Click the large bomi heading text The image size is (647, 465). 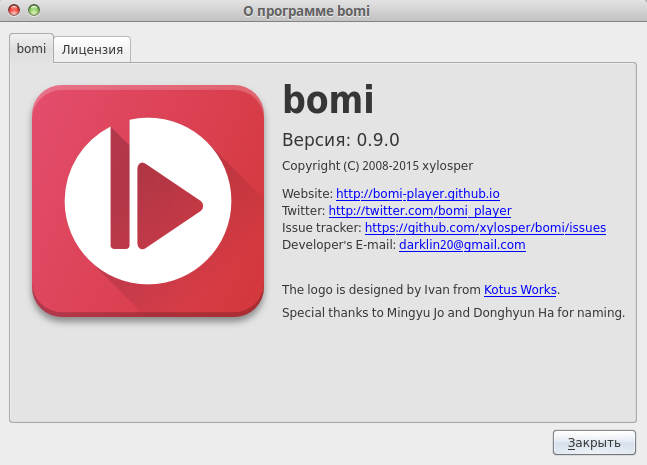tap(328, 99)
